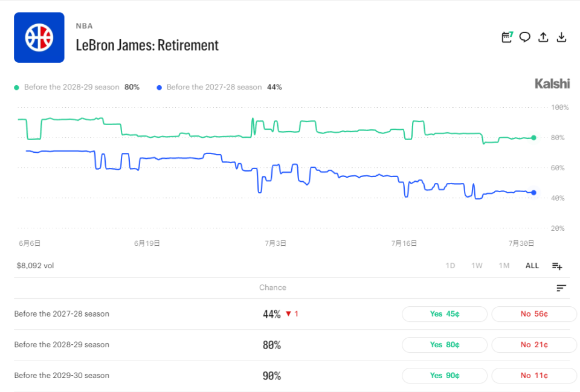Screen dimensions: 580x392
Task: Click the NBA category link
Action: 85,26
